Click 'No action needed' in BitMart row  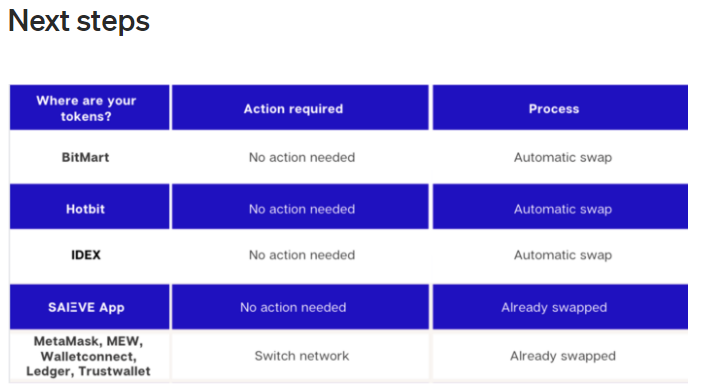click(302, 157)
